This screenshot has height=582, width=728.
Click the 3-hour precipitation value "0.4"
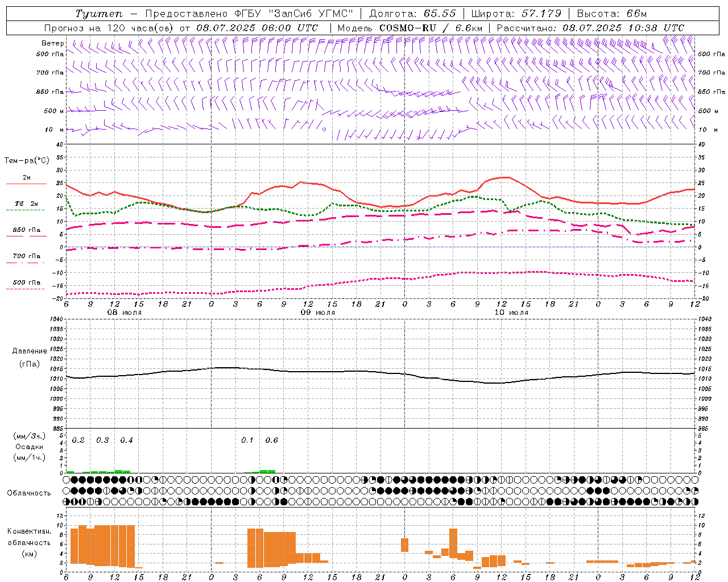click(126, 440)
